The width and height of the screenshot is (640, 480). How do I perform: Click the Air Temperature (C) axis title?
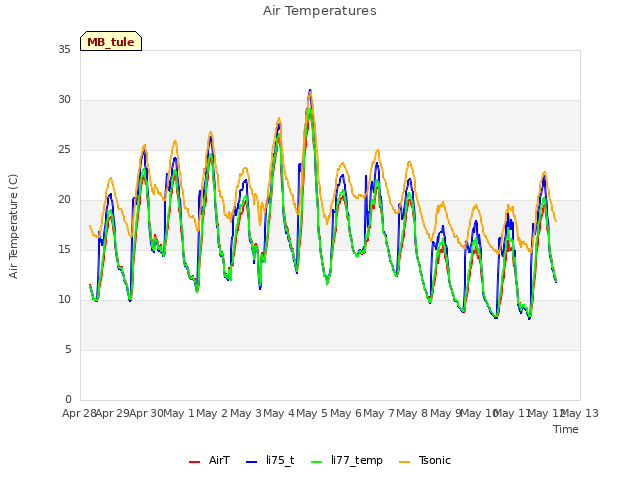pos(13,227)
